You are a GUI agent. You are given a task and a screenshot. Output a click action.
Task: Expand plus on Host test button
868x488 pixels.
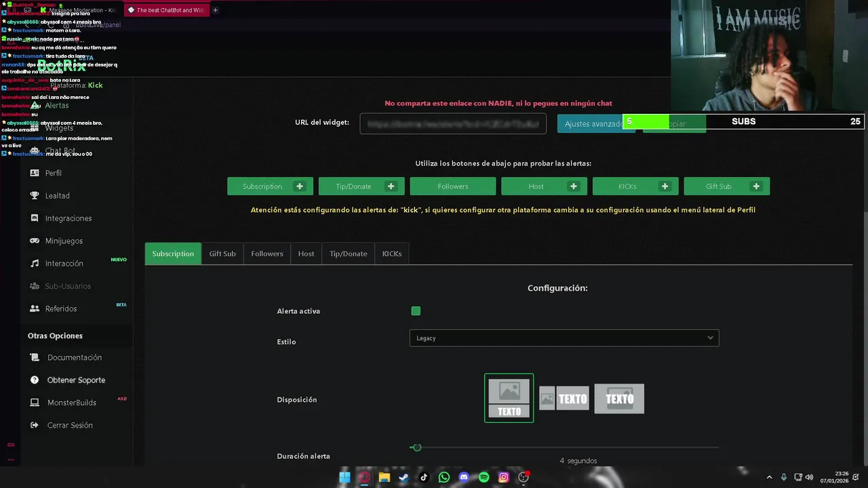(573, 186)
